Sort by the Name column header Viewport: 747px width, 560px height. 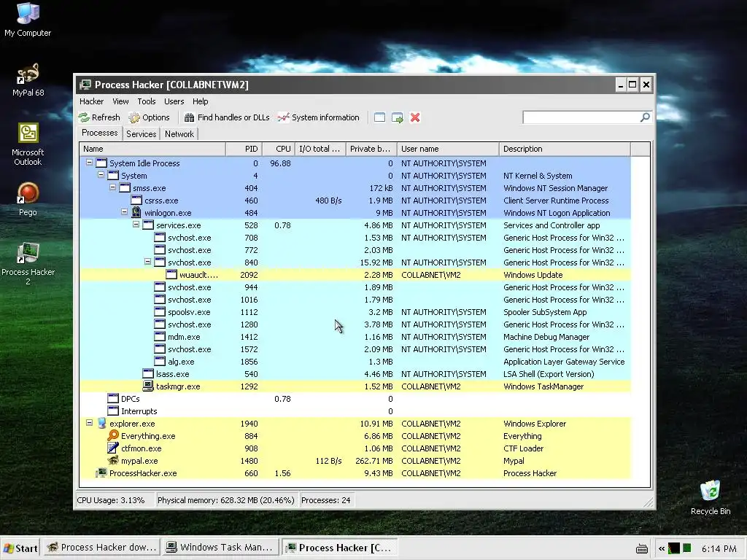152,149
